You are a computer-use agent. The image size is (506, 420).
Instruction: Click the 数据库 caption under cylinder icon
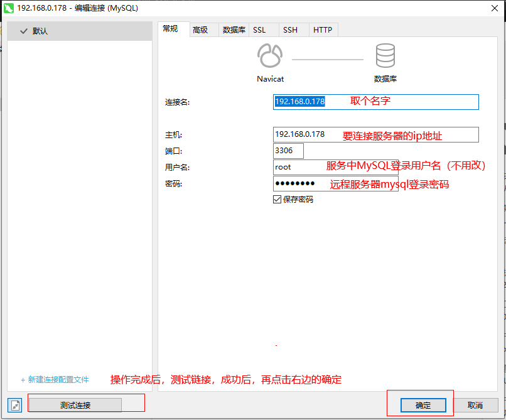385,79
